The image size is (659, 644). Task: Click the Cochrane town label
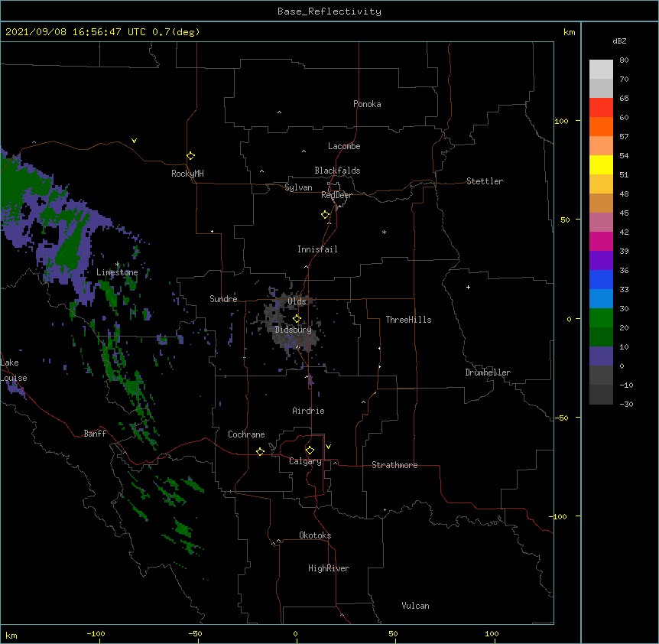pos(246,434)
